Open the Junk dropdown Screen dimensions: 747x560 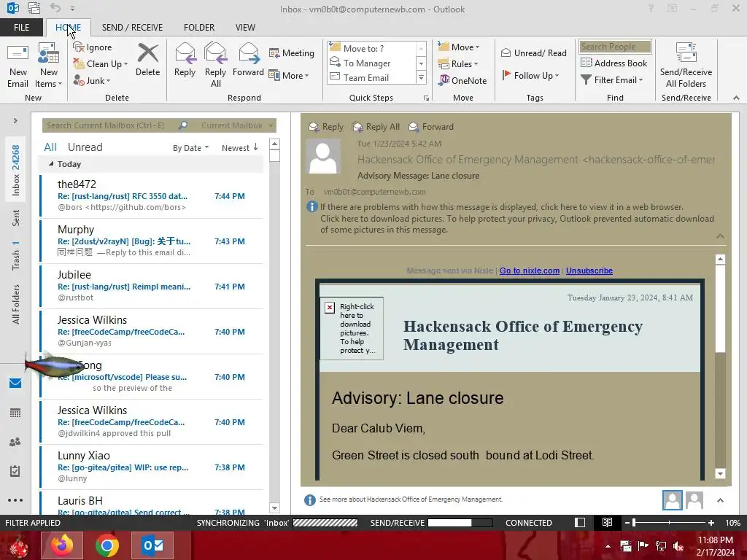point(92,80)
